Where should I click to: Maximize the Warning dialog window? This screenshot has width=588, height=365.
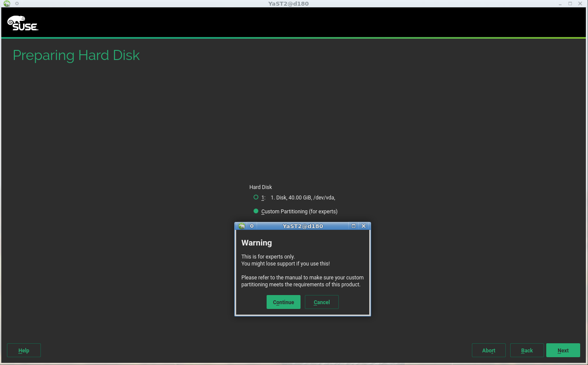point(354,226)
